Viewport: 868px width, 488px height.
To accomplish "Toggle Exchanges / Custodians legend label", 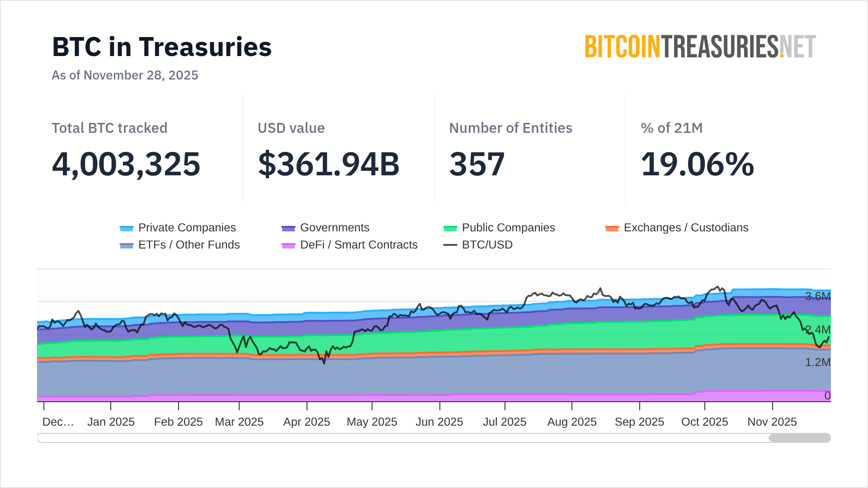I will pos(686,228).
